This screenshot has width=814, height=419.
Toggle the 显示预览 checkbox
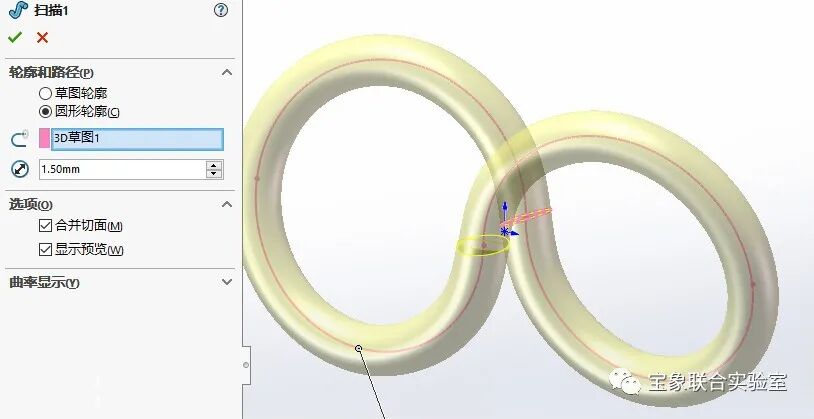point(46,249)
